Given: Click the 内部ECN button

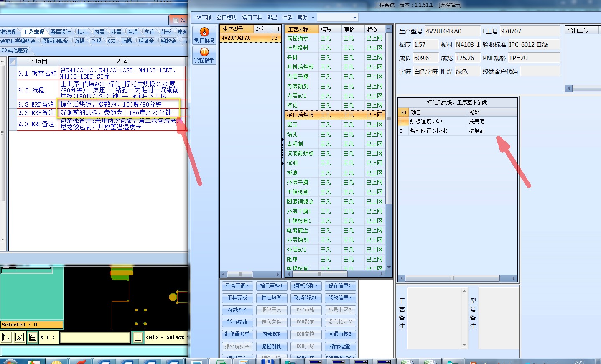Looking at the screenshot, I should tap(272, 334).
